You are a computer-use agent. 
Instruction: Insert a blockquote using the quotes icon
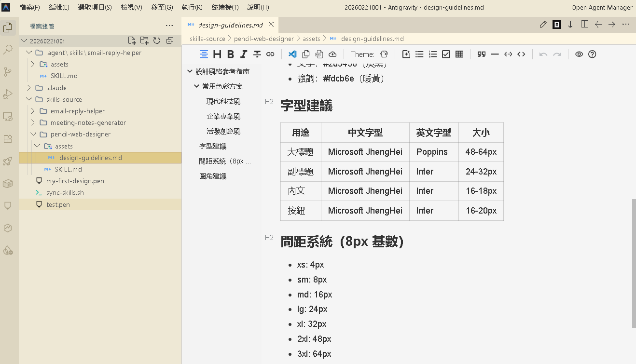point(481,54)
